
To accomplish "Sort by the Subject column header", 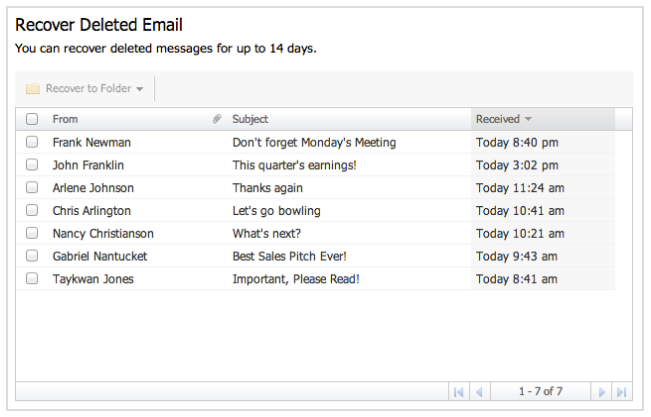I will (250, 119).
